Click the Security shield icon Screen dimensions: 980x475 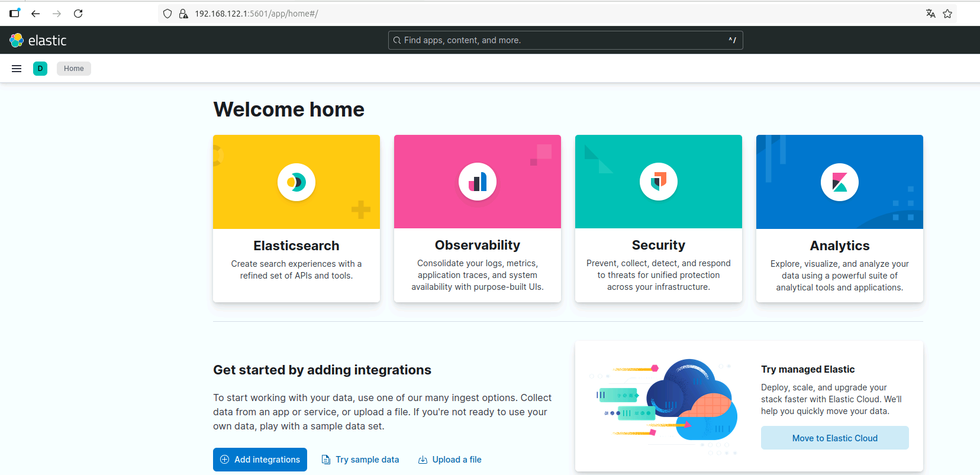tap(659, 182)
